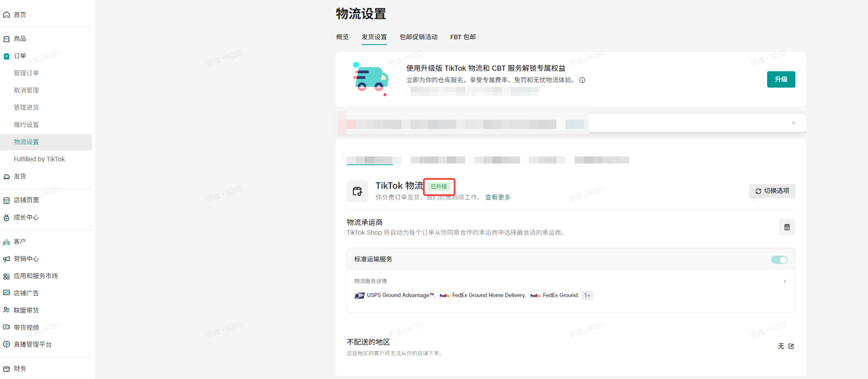Open 管理退货 in the sidebar
Viewport: 868px width, 379px height.
coord(26,108)
